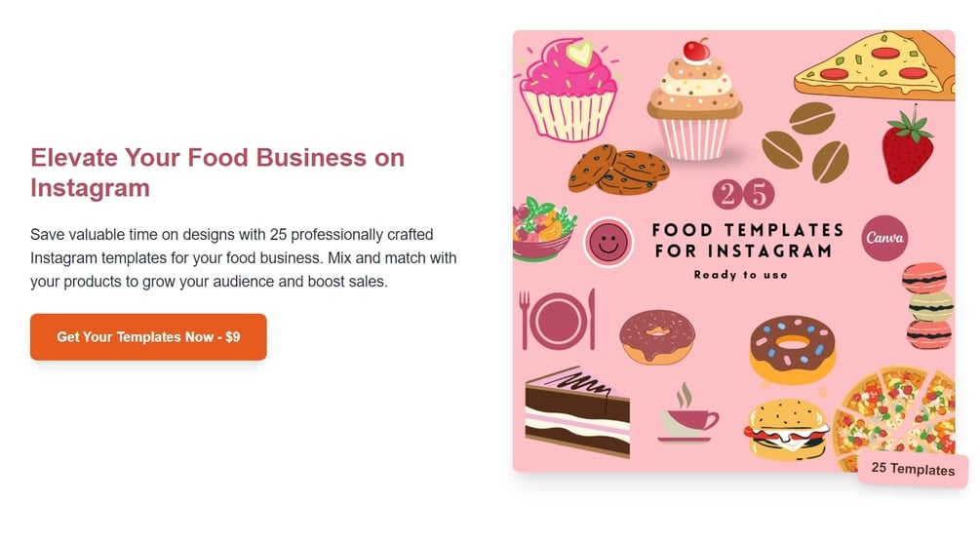Click the 25 Templates badge
This screenshot has width=980, height=540.
[913, 469]
